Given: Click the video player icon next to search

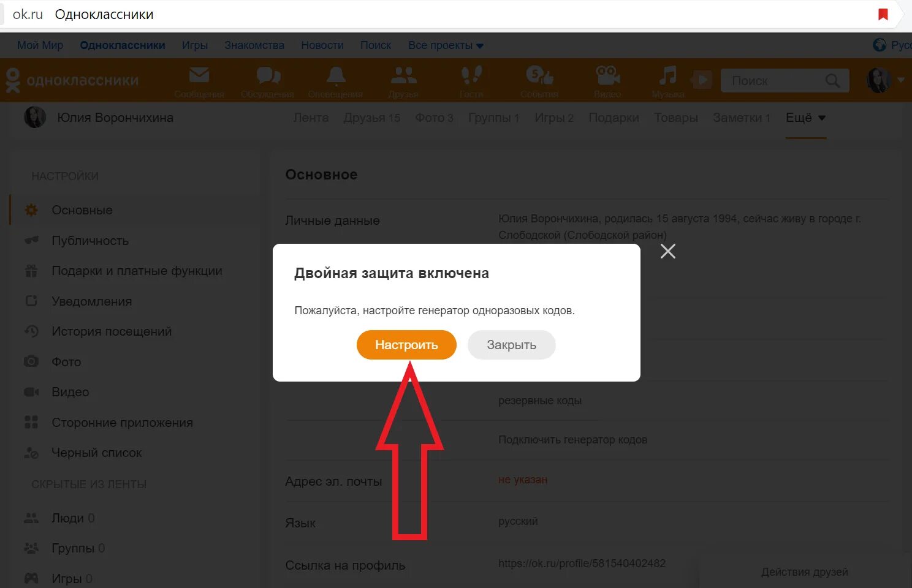Looking at the screenshot, I should coord(701,80).
